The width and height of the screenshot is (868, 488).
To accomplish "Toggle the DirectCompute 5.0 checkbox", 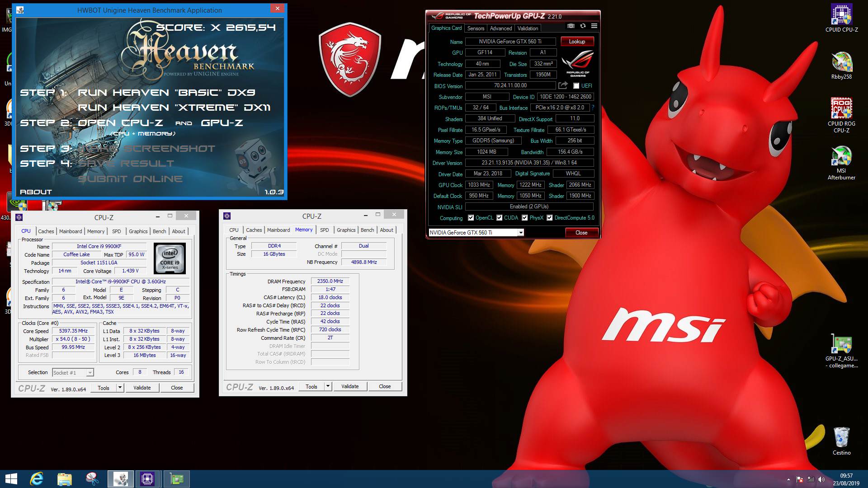I will pyautogui.click(x=549, y=218).
